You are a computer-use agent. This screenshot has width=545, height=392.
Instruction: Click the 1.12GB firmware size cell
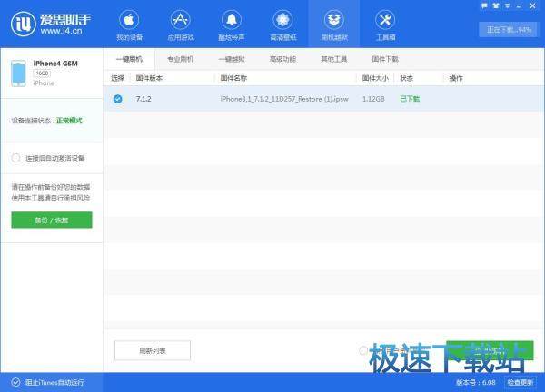point(373,99)
